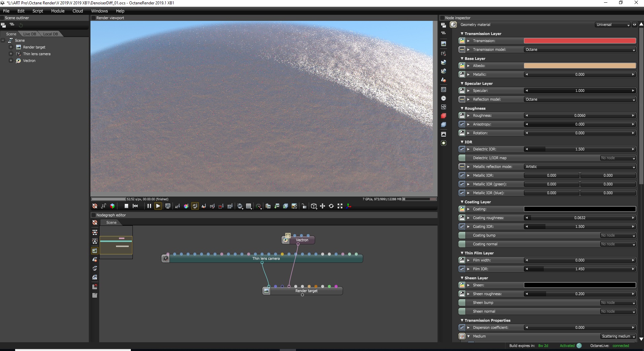Open the Universal material type dropdown
This screenshot has height=351, width=644.
[612, 25]
